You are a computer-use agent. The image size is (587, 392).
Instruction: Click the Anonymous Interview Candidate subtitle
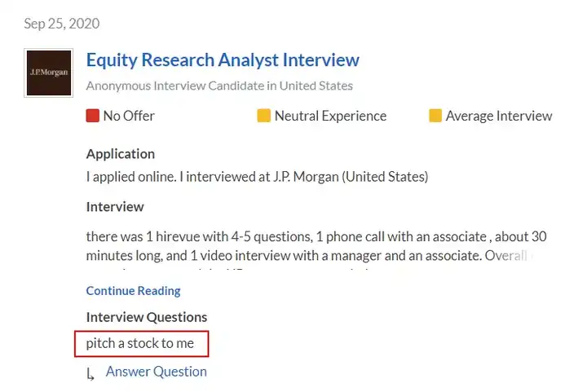219,86
